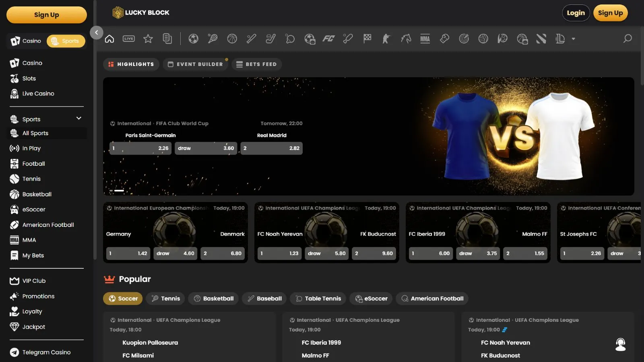Select the Tennis filter under Popular
Image resolution: width=644 pixels, height=362 pixels.
pos(165,298)
